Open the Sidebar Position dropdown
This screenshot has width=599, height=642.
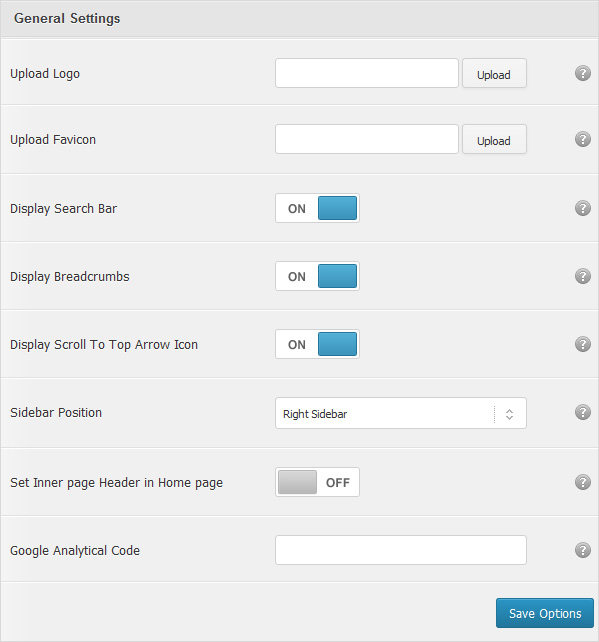point(401,413)
